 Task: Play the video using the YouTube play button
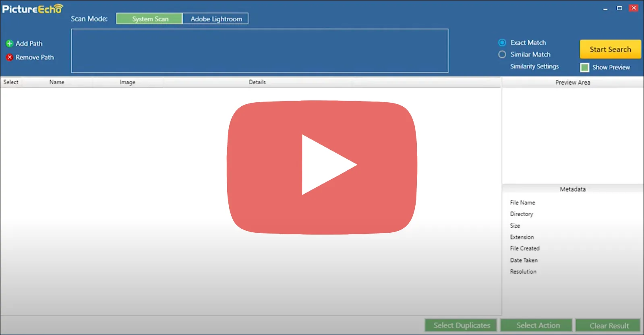click(322, 167)
